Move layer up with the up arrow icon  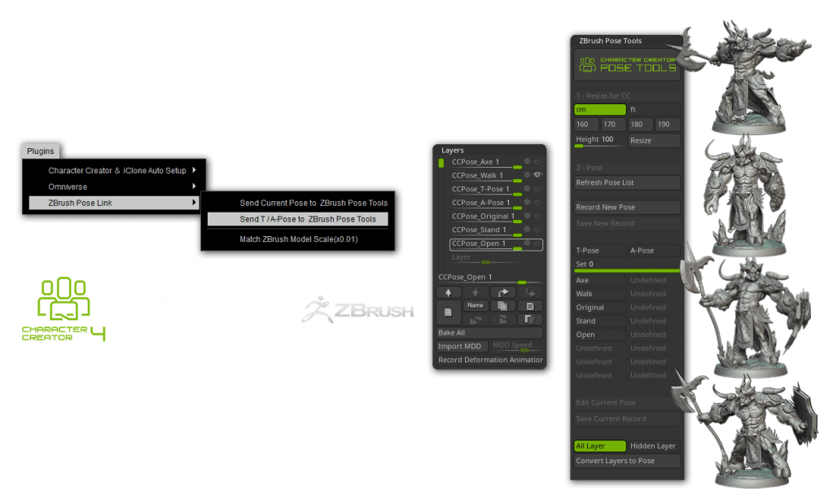point(449,292)
